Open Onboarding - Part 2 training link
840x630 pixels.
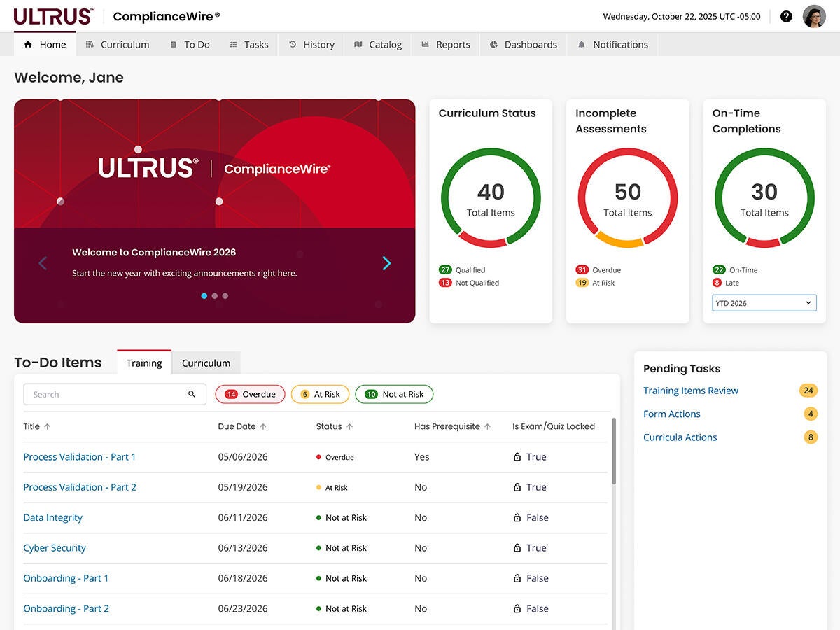(x=66, y=608)
